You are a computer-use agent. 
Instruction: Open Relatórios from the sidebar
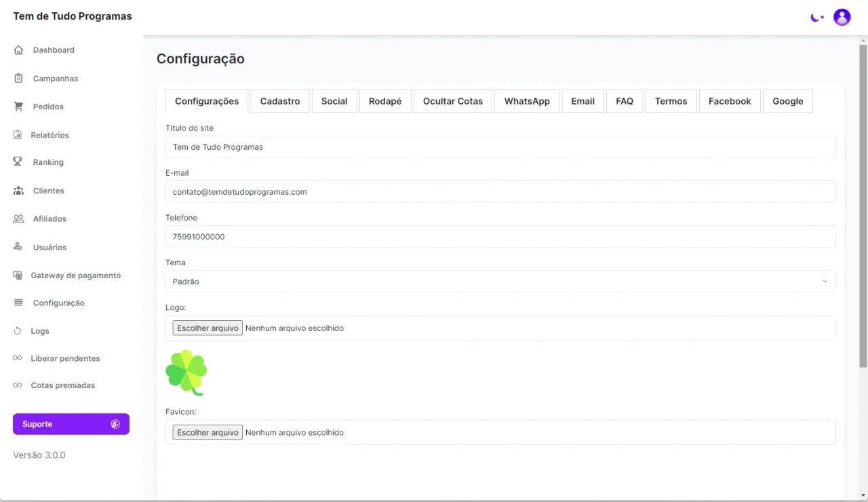click(50, 135)
